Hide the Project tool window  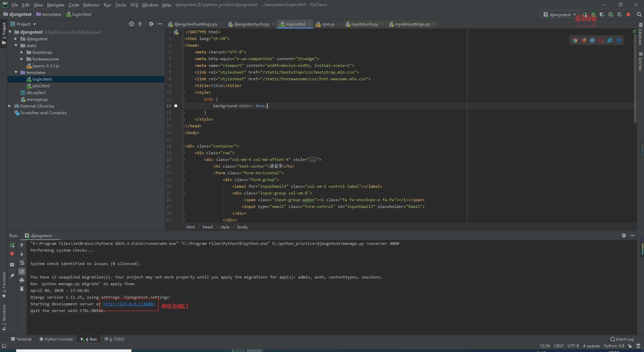(x=160, y=24)
